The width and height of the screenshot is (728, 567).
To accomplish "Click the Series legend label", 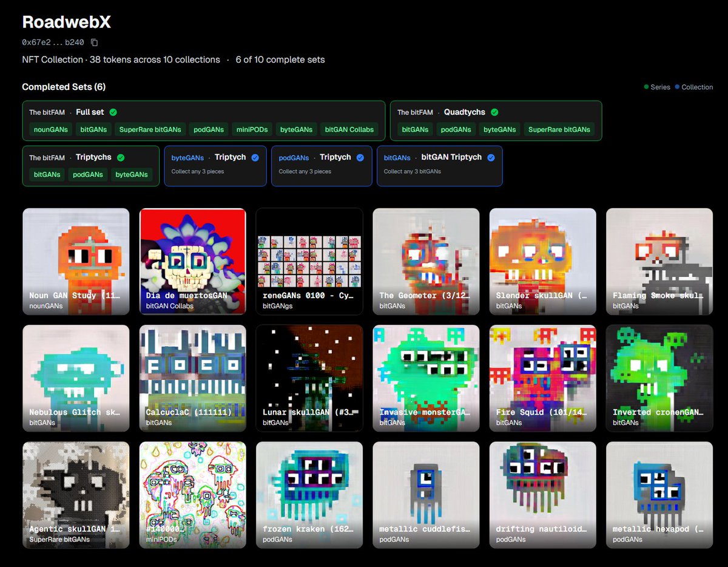I will [660, 87].
